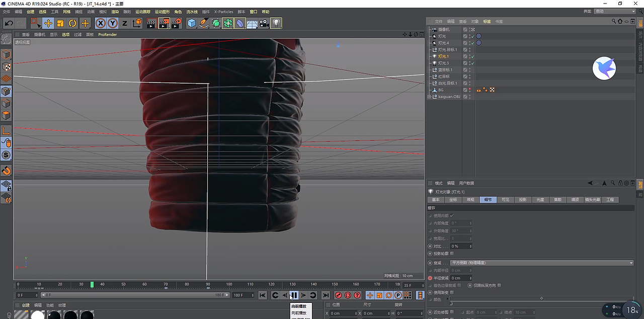Click the 半径衰减 value input field

460,278
